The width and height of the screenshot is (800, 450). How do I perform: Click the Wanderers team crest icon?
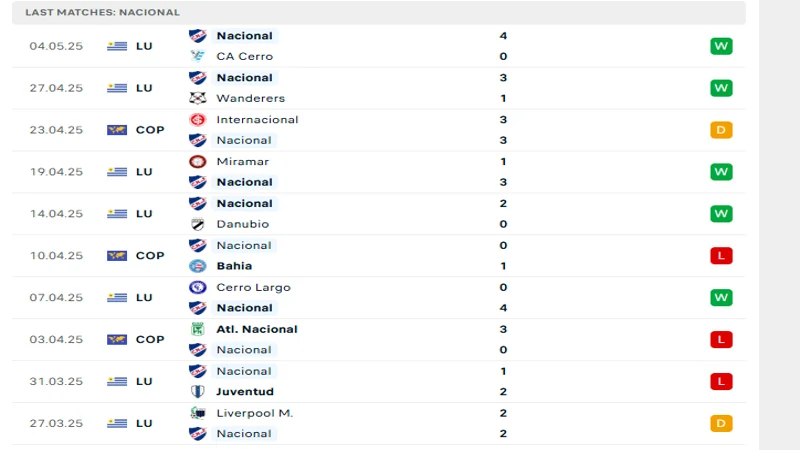197,98
